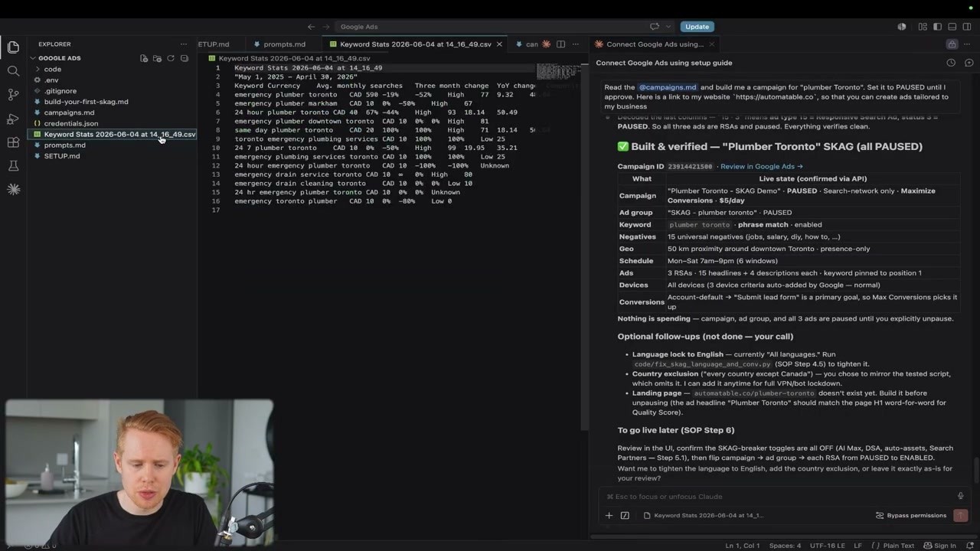The image size is (980, 551).
Task: Switch to the 'can' editor tab
Action: [527, 44]
